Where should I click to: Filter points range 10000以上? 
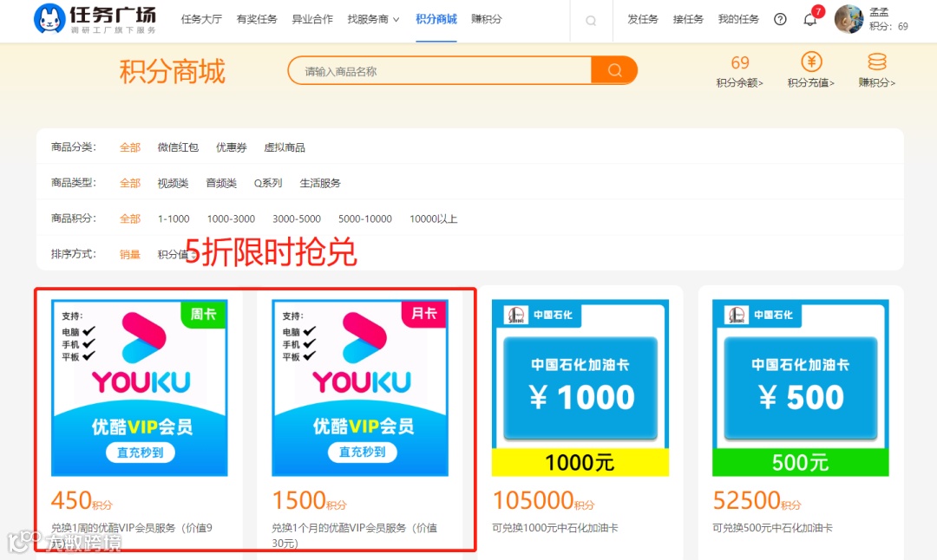pos(433,219)
